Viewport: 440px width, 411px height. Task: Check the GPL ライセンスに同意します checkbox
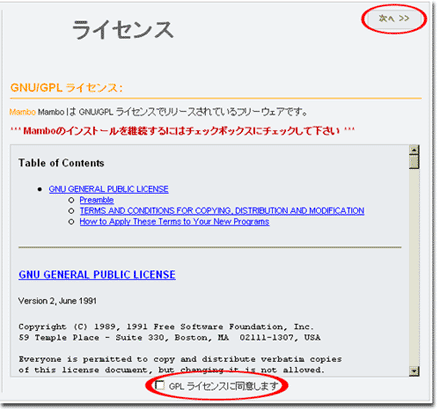[x=160, y=385]
